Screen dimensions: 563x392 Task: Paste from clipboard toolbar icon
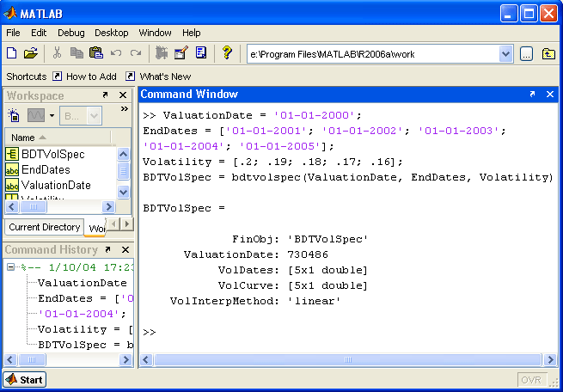[x=96, y=53]
